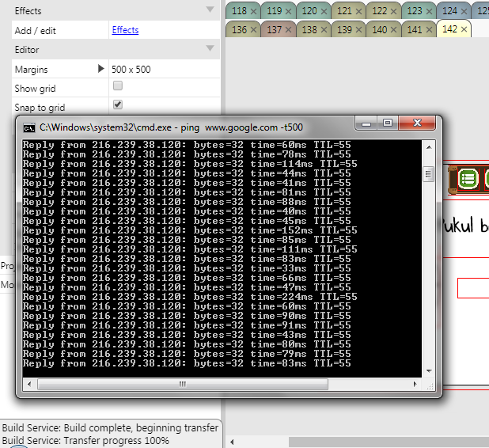
Task: Click the ping reply line with time=224ms
Action: tap(190, 297)
